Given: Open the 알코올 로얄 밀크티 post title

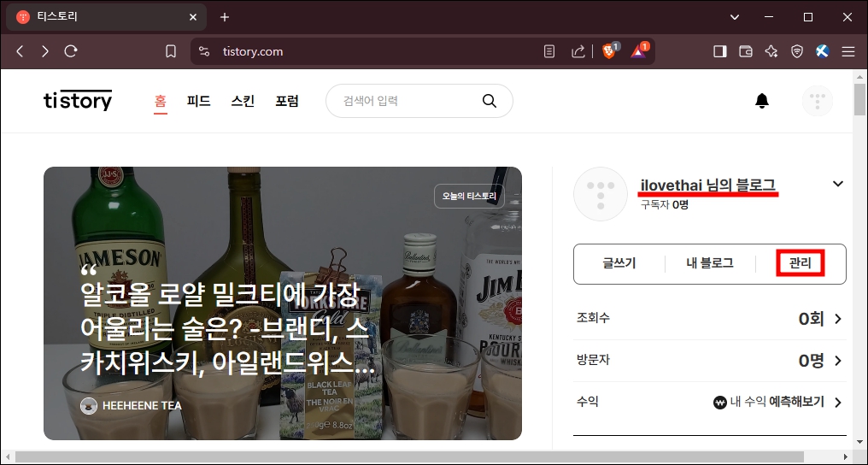Looking at the screenshot, I should (x=227, y=329).
